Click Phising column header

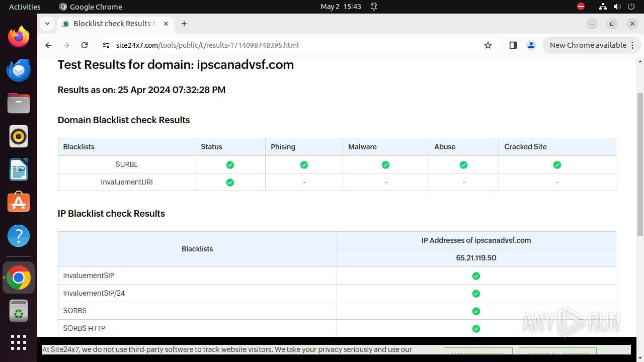pos(304,147)
